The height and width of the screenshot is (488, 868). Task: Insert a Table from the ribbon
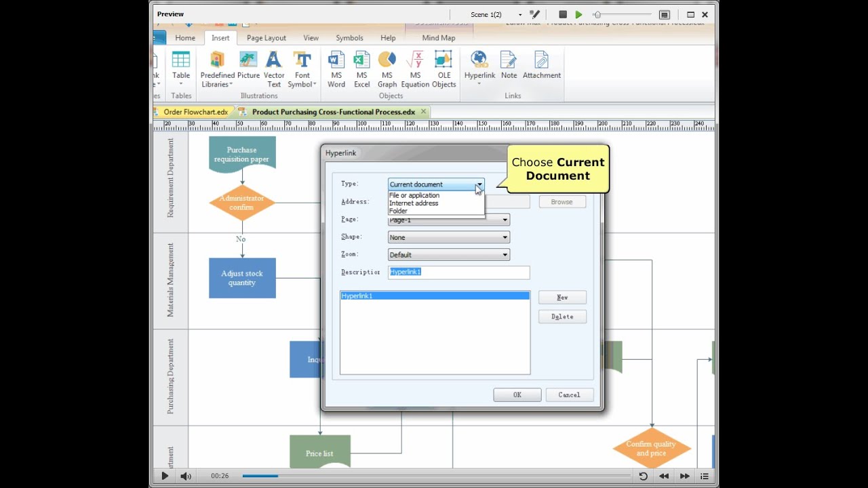[181, 68]
